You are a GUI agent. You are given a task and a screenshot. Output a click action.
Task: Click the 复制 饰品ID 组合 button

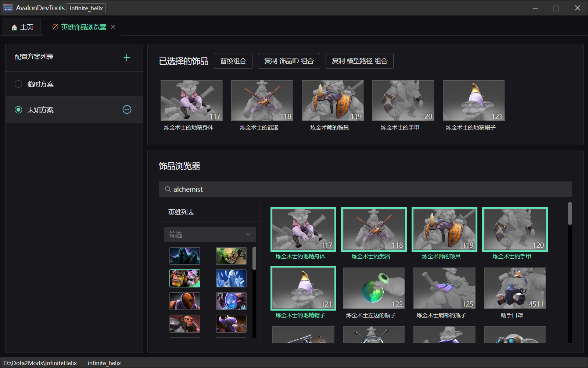click(x=289, y=61)
